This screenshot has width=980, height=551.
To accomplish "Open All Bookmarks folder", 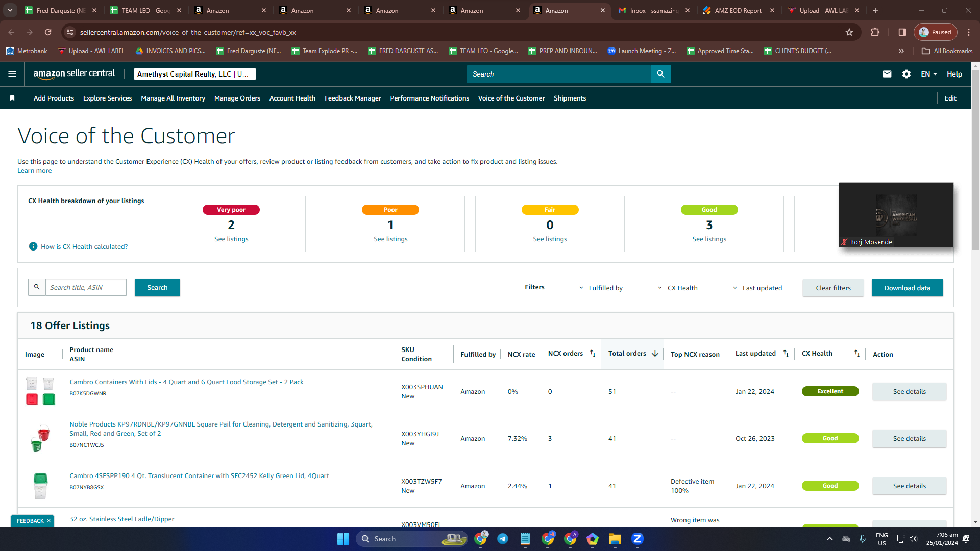I will coord(947,51).
